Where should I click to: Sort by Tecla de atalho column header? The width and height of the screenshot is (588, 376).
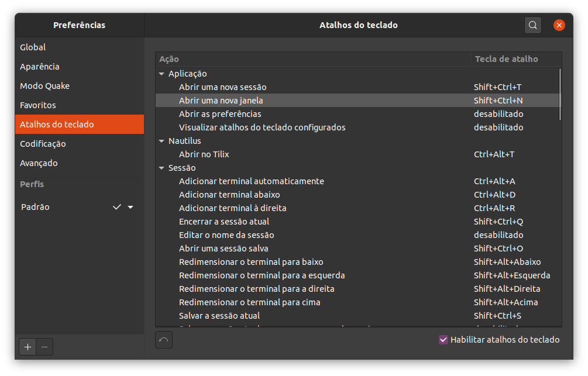(x=517, y=59)
